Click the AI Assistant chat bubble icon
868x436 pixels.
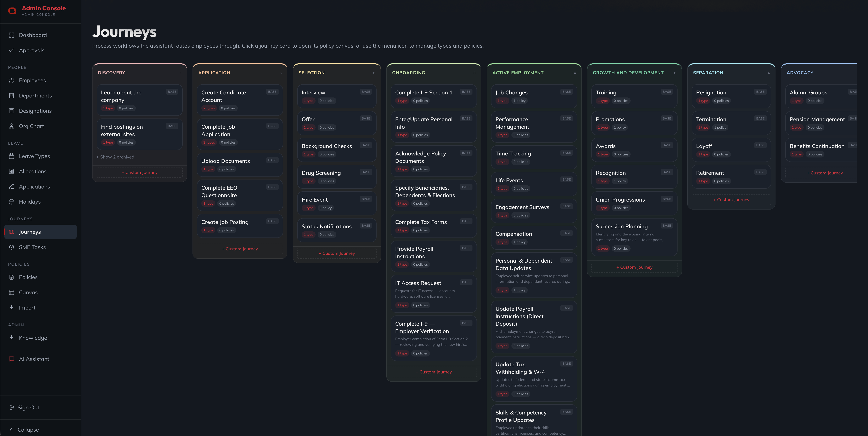pos(12,359)
